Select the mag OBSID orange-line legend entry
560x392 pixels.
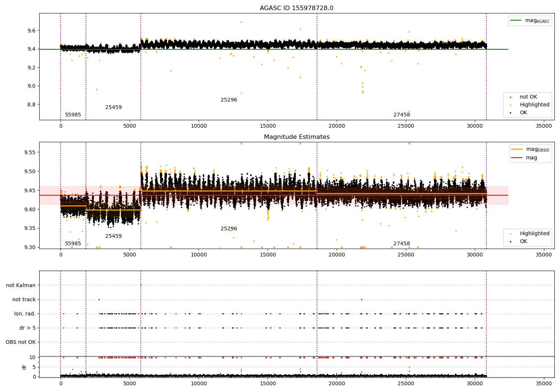tap(531, 149)
